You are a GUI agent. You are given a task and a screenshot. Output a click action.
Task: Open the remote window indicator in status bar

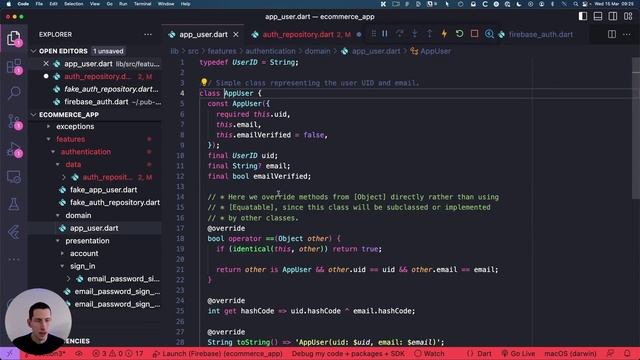pyautogui.click(x=10, y=353)
